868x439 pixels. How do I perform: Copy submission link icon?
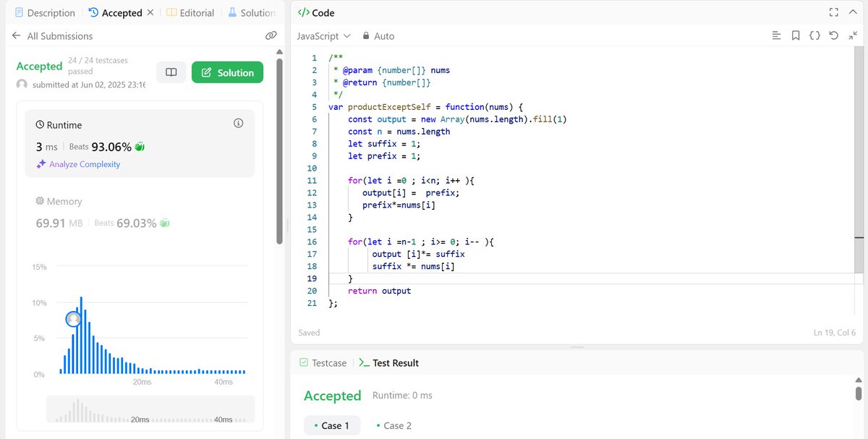(x=271, y=35)
